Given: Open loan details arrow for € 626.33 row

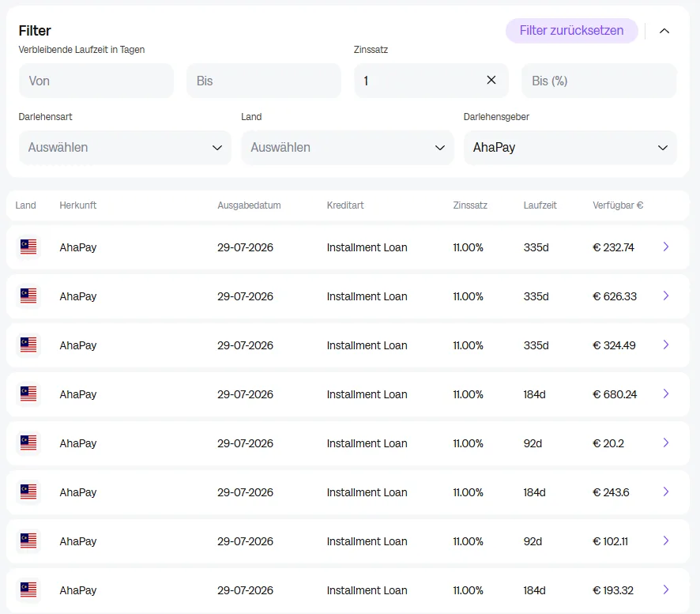Looking at the screenshot, I should pos(665,296).
